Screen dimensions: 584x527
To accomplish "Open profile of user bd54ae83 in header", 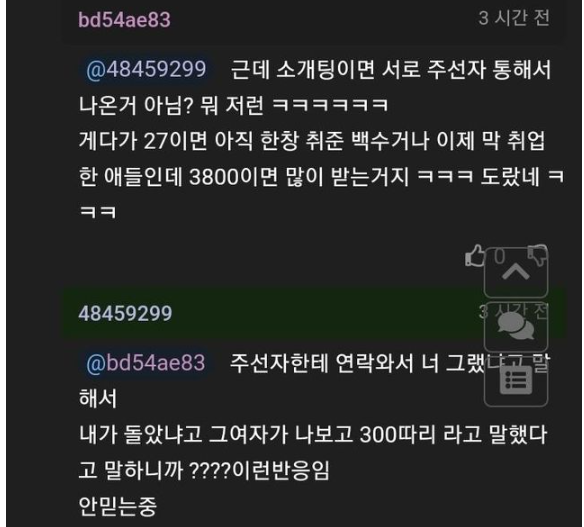I will tap(124, 20).
